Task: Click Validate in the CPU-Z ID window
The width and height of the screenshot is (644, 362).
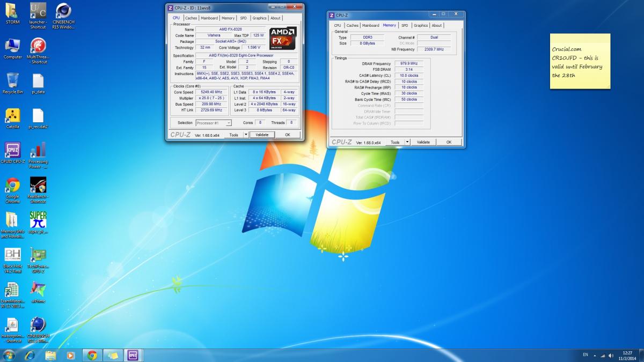Action: [x=262, y=135]
